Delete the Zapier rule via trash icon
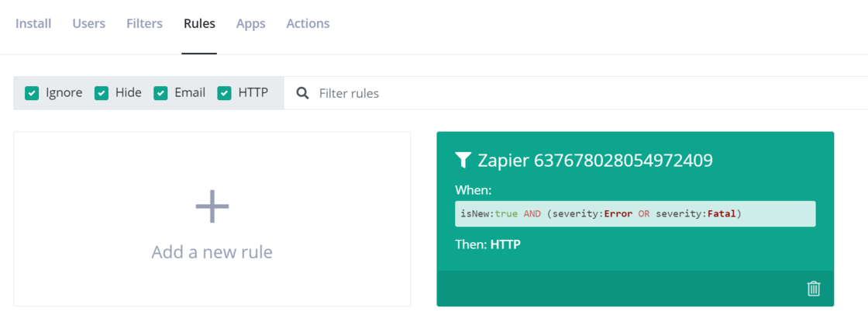Viewport: 868px width, 336px height. (x=813, y=289)
